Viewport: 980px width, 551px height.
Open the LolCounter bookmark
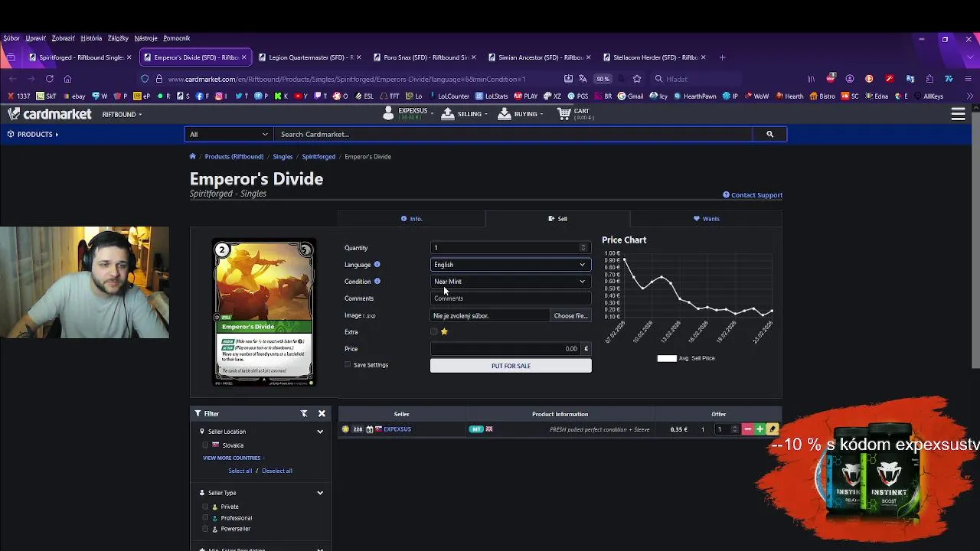point(449,96)
